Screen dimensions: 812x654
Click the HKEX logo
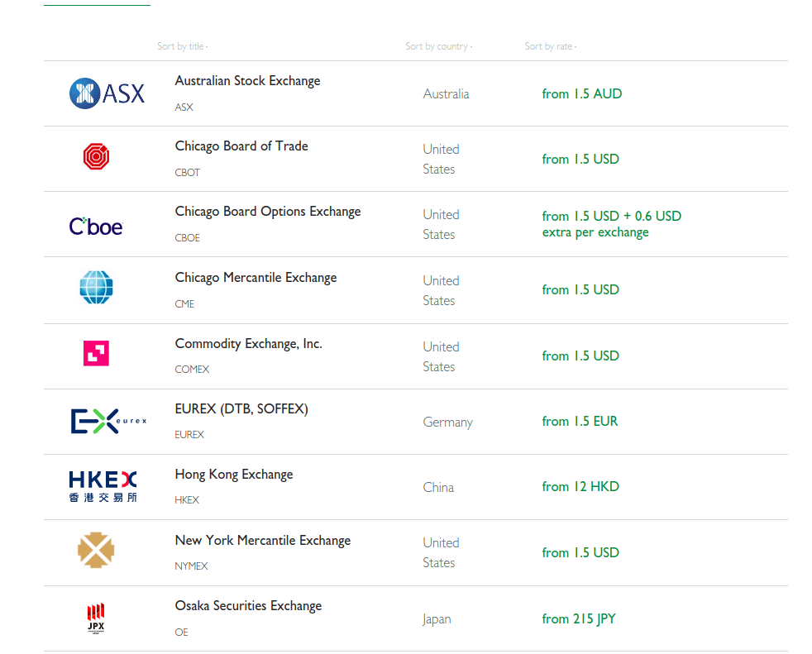(x=103, y=487)
